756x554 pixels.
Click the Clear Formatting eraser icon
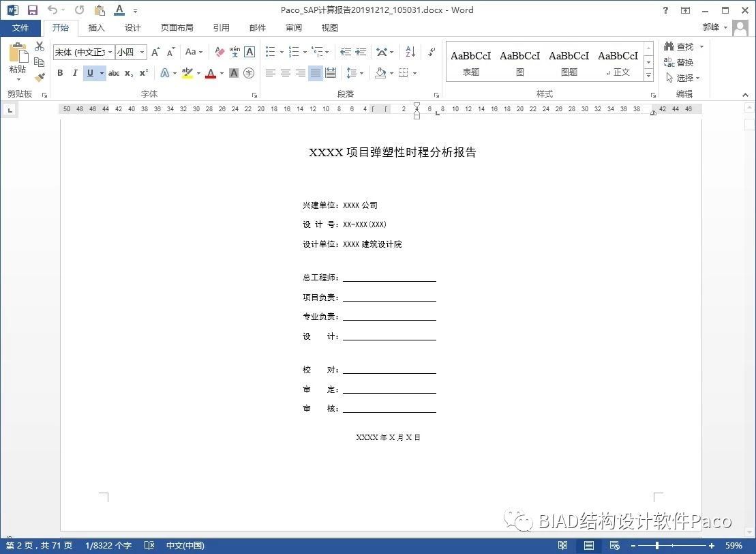[220, 52]
